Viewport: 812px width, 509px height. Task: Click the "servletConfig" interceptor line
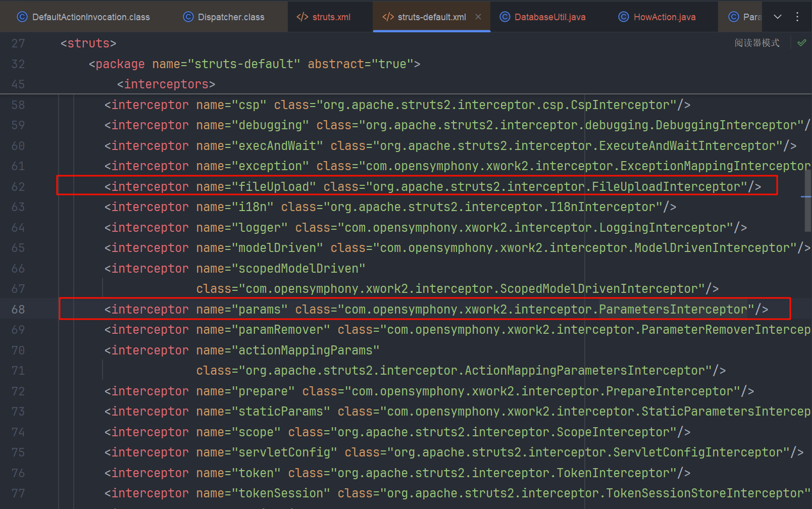pyautogui.click(x=454, y=452)
